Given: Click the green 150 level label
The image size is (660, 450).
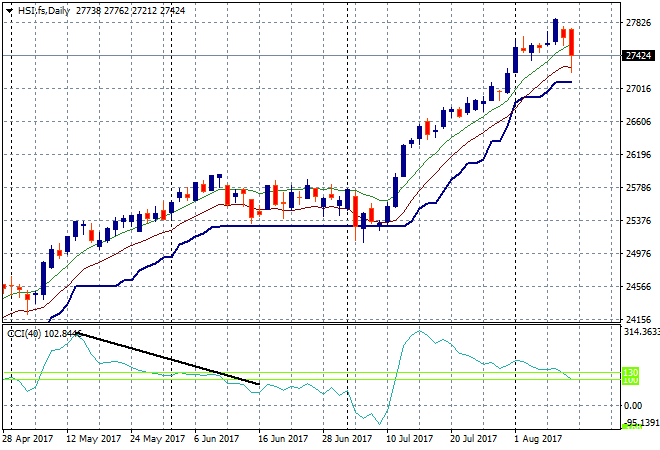Looking at the screenshot, I should (630, 372).
